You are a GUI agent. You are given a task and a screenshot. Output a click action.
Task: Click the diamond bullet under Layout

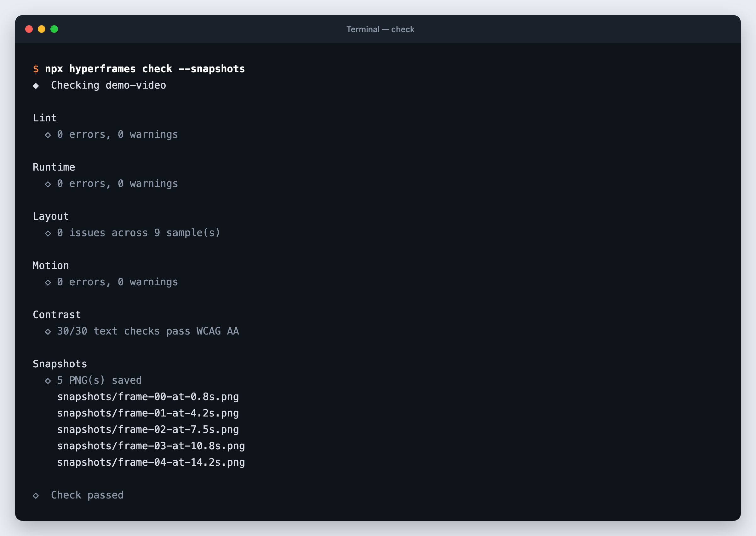point(48,233)
